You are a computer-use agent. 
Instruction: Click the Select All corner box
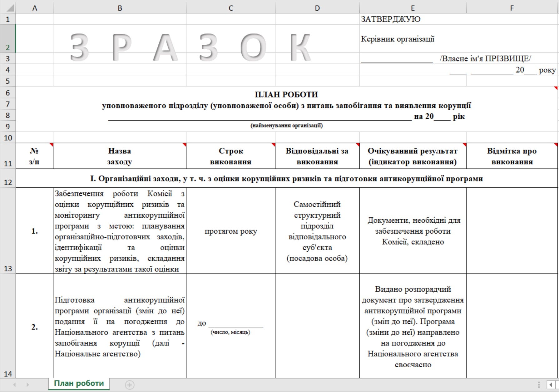7,8
